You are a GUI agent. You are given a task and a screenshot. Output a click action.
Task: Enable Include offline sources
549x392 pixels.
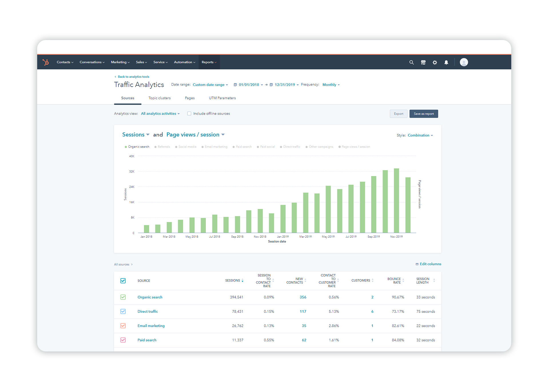[x=189, y=113]
